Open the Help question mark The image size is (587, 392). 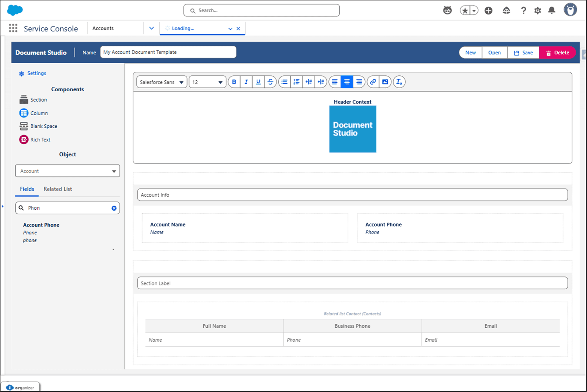(x=524, y=11)
